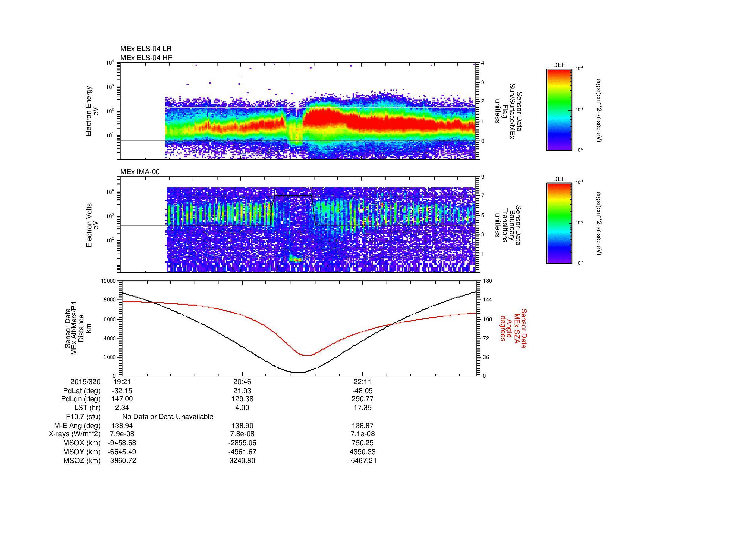The image size is (756, 534).
Task: Click the 'MEx Alt/Mars/Pd Distance km' axis label
Action: pyautogui.click(x=78, y=328)
